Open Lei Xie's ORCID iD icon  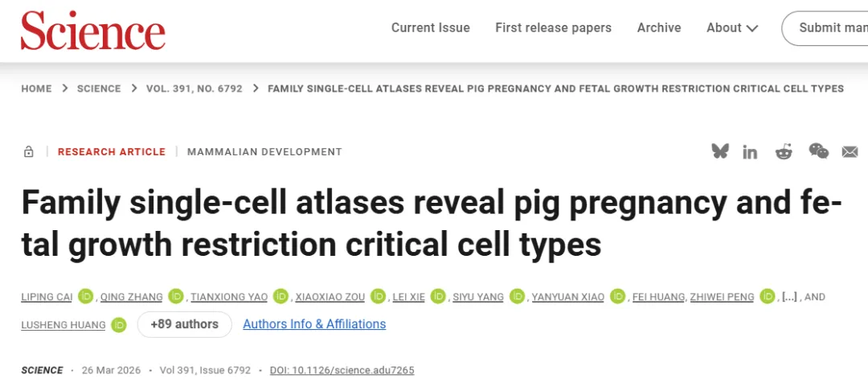click(x=438, y=297)
